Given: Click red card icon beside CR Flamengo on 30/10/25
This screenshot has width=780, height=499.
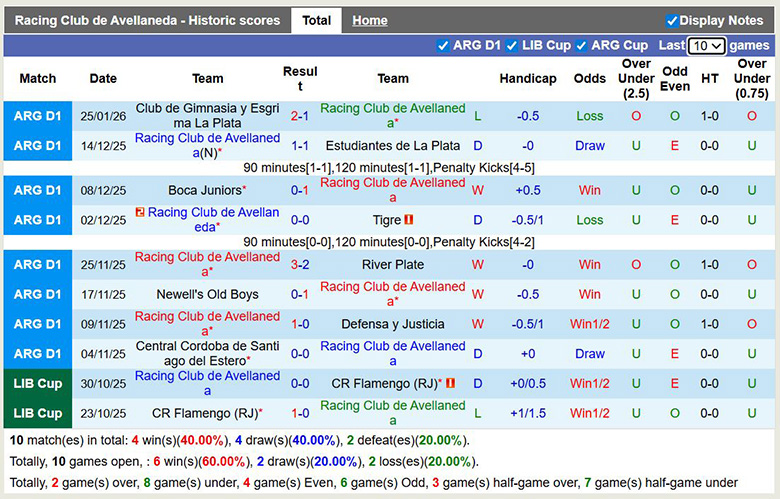Looking at the screenshot, I should (450, 383).
